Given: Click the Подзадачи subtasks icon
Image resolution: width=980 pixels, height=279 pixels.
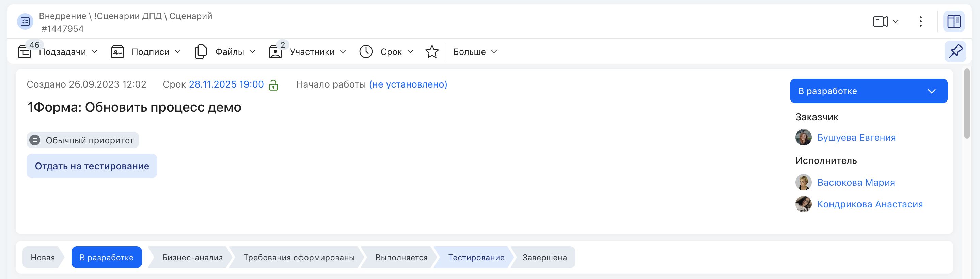Looking at the screenshot, I should [x=25, y=51].
